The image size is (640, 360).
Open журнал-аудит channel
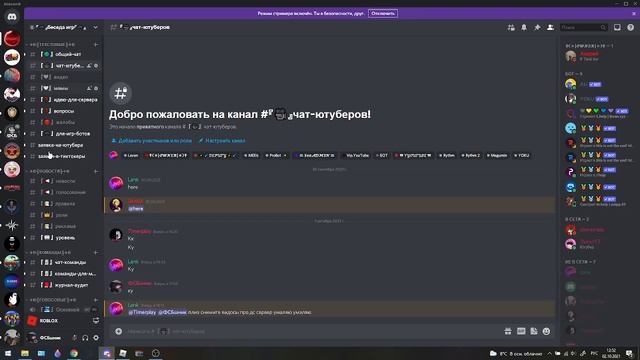[64, 285]
